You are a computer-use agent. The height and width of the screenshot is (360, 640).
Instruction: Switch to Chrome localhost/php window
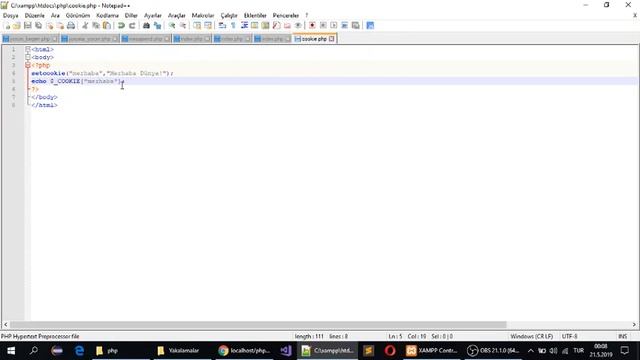point(244,351)
